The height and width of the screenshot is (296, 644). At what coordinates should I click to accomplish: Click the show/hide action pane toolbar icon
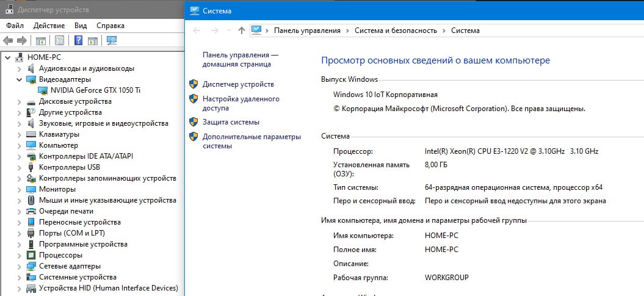tap(92, 41)
